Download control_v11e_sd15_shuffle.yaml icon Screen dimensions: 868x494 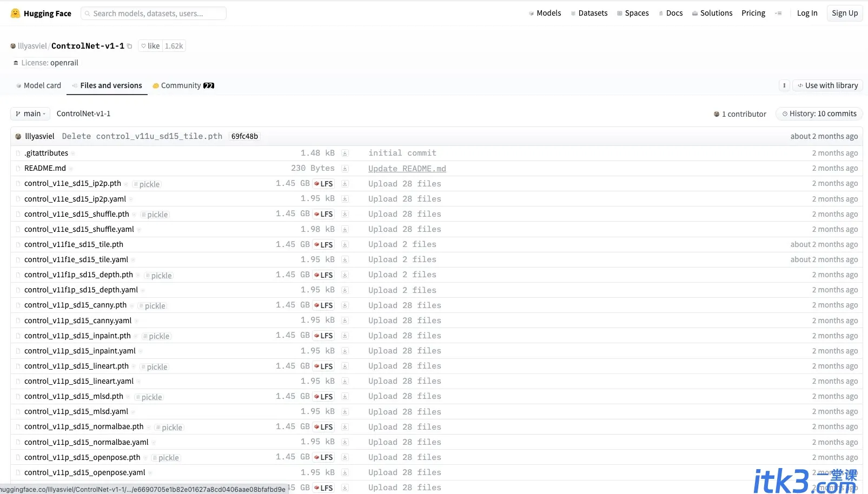click(x=344, y=229)
